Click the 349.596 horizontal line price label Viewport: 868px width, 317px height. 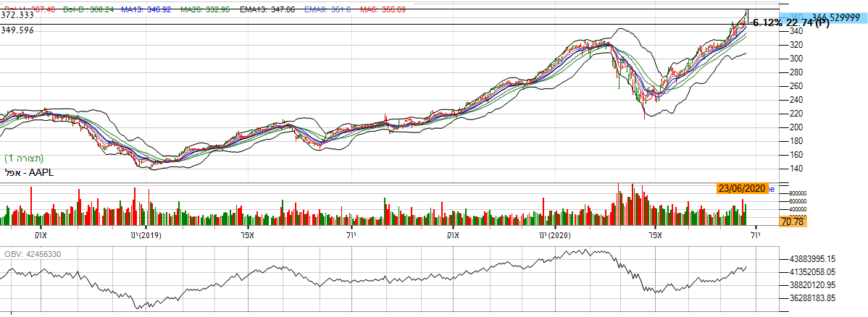pyautogui.click(x=18, y=30)
